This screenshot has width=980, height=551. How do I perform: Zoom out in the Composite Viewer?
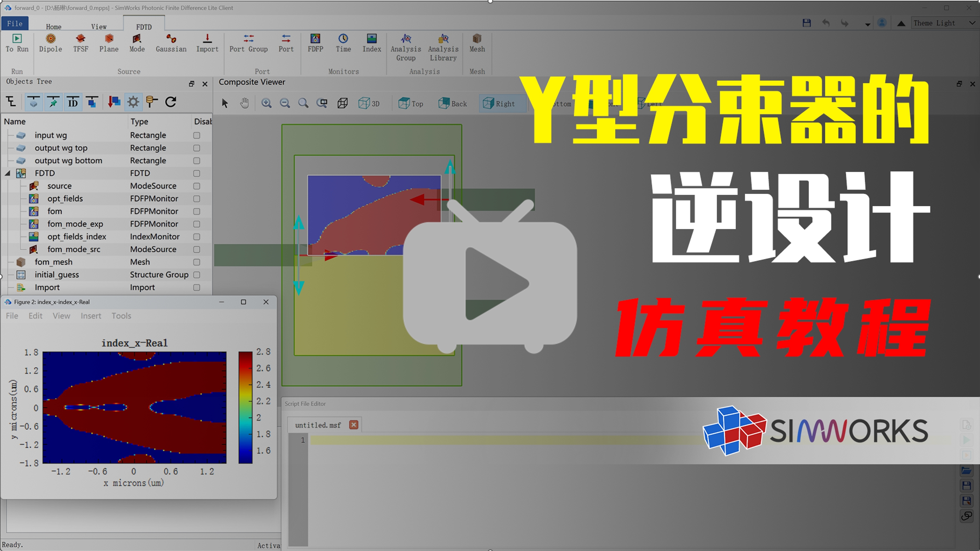(x=285, y=103)
